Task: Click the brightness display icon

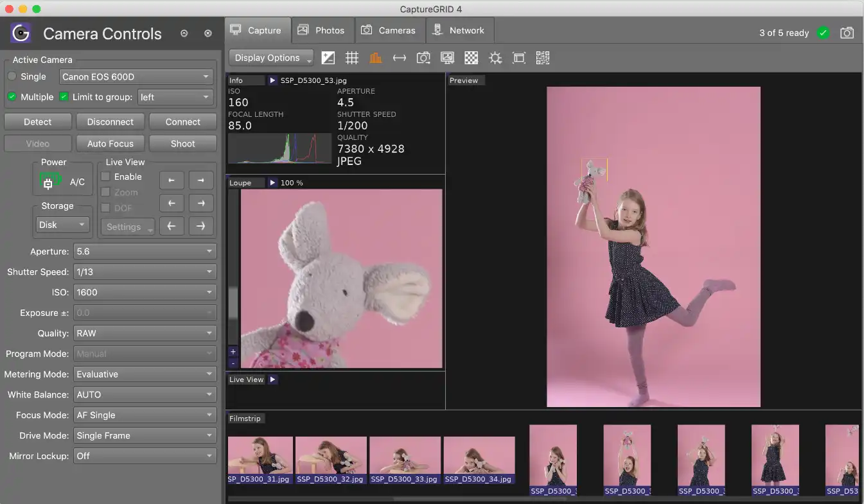Action: pyautogui.click(x=495, y=57)
